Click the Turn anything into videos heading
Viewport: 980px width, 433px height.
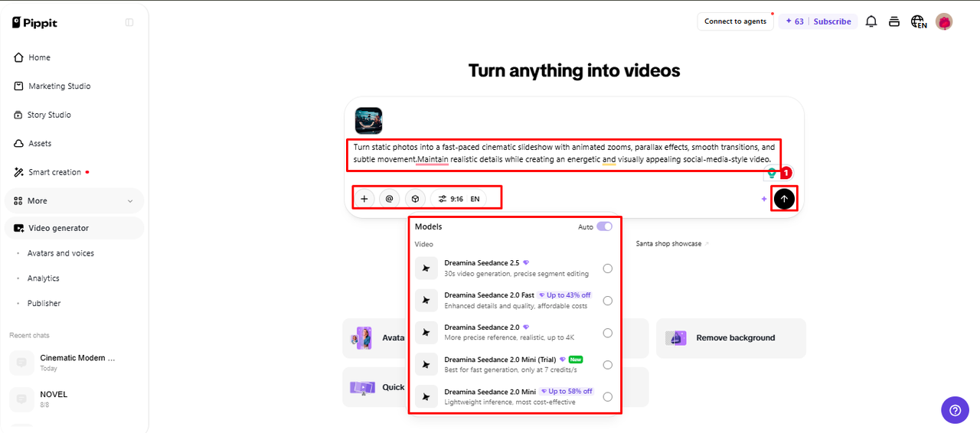(x=574, y=71)
